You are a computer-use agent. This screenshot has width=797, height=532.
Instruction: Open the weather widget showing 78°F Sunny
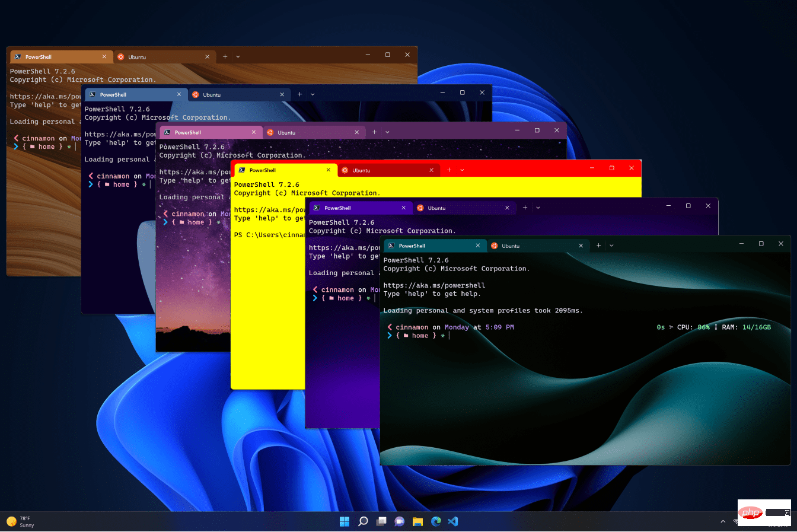[21, 521]
